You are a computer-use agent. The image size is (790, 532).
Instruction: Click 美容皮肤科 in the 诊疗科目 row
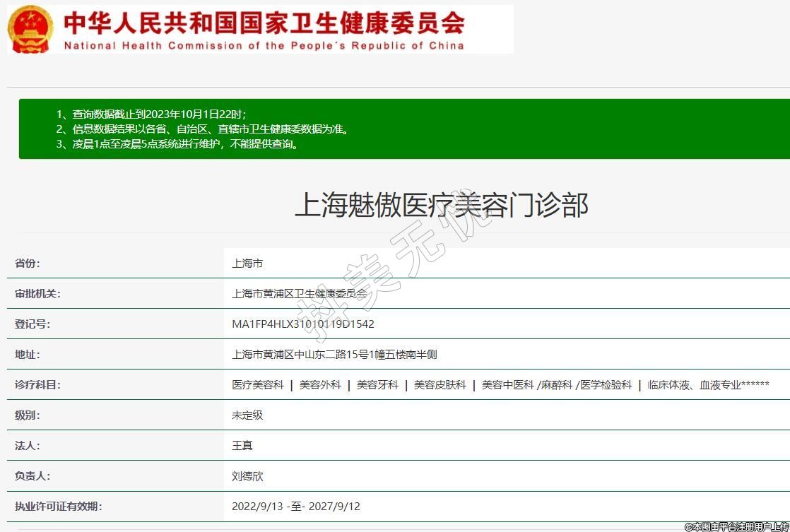point(440,385)
